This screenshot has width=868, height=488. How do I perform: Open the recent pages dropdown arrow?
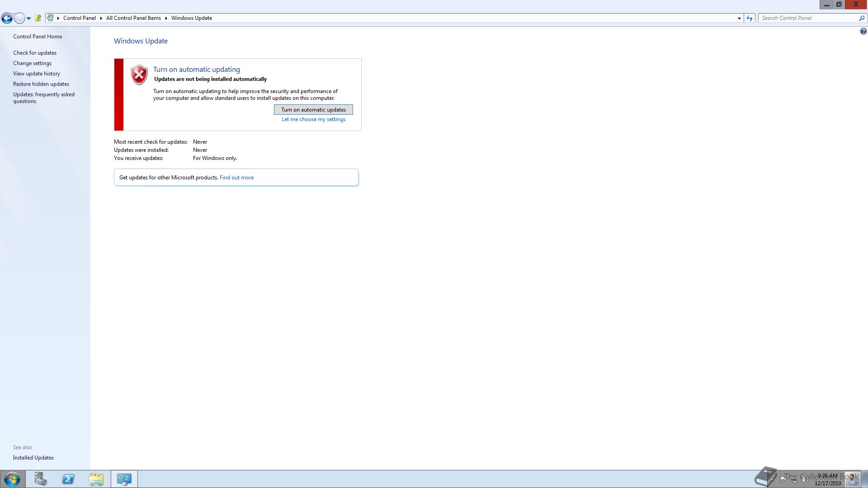[x=28, y=19]
